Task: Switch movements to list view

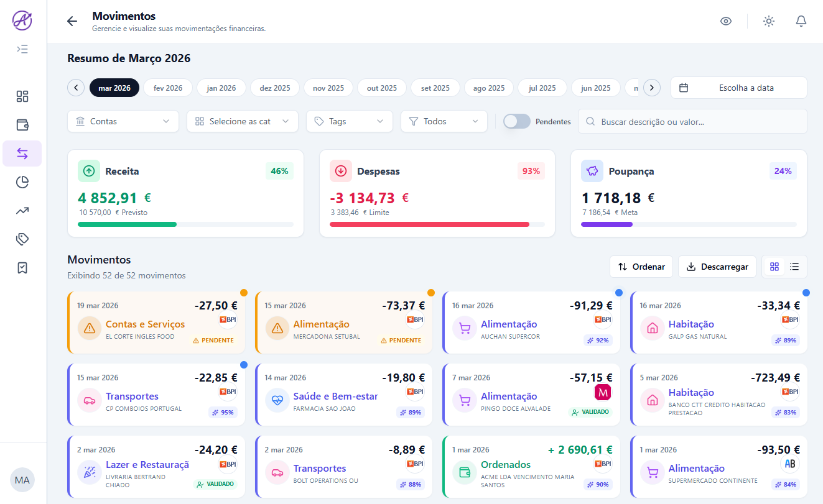Action: point(794,266)
